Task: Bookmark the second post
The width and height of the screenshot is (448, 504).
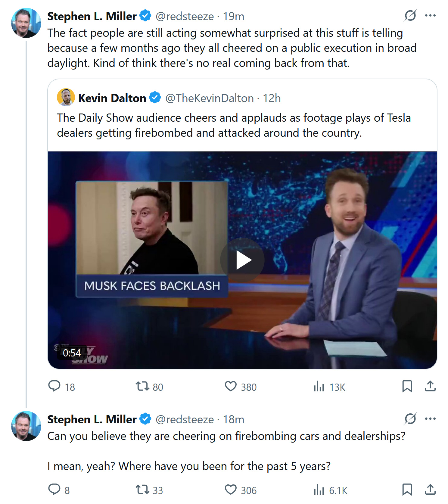Action: coord(407,490)
